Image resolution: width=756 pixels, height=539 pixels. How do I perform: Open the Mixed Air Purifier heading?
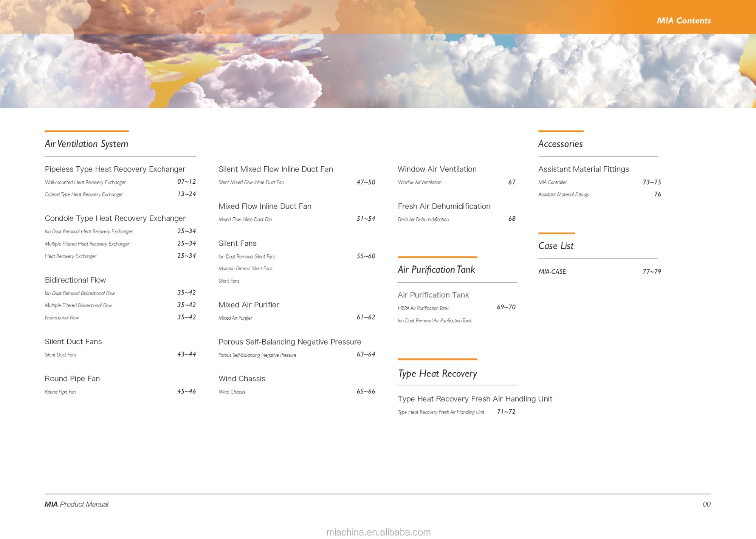tap(249, 305)
